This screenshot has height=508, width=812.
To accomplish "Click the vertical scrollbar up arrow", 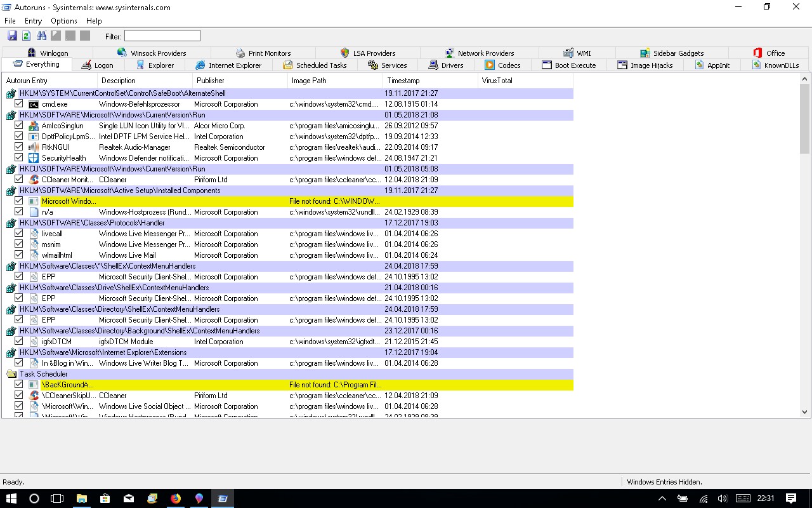I will pos(805,79).
